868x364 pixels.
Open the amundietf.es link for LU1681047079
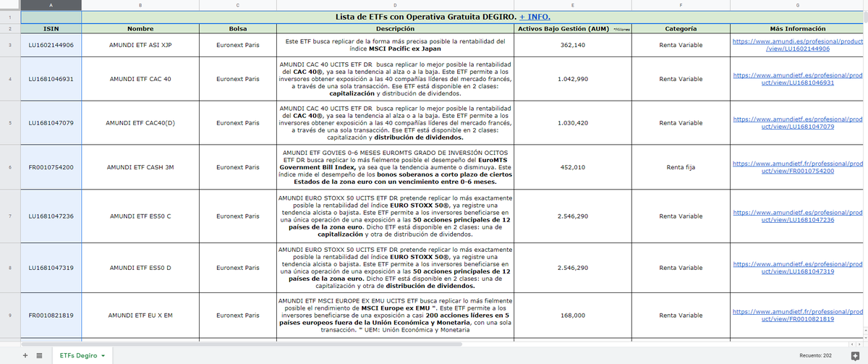(x=798, y=123)
